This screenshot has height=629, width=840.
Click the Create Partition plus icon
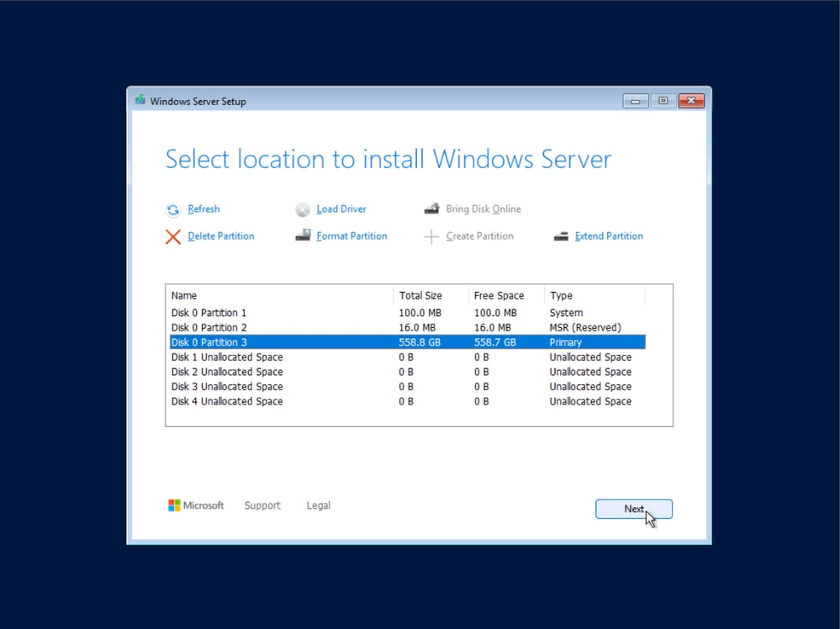[x=431, y=235]
